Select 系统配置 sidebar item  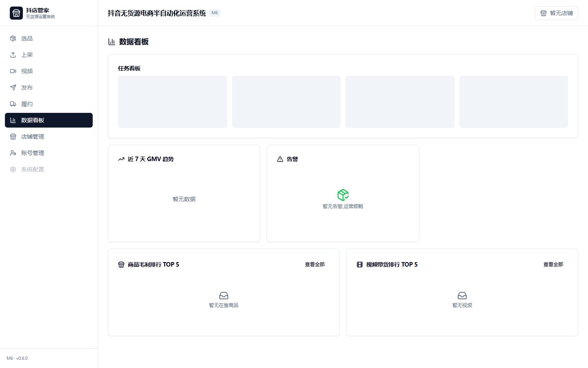pyautogui.click(x=49, y=169)
